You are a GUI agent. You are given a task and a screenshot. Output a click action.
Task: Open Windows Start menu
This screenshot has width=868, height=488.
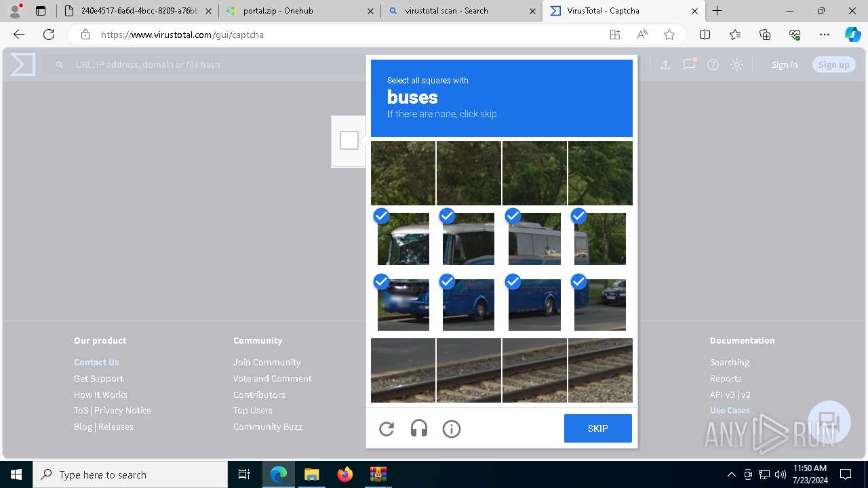click(16, 474)
